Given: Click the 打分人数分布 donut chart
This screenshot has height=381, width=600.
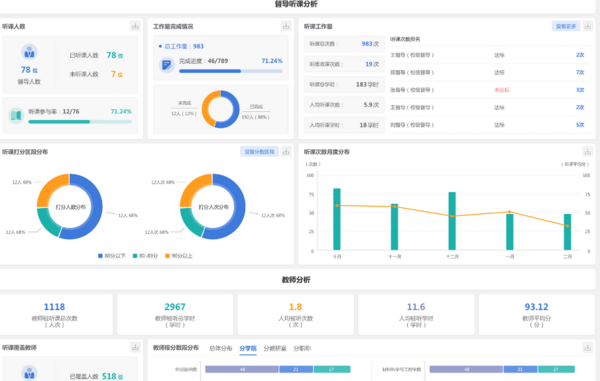Looking at the screenshot, I should 70,207.
